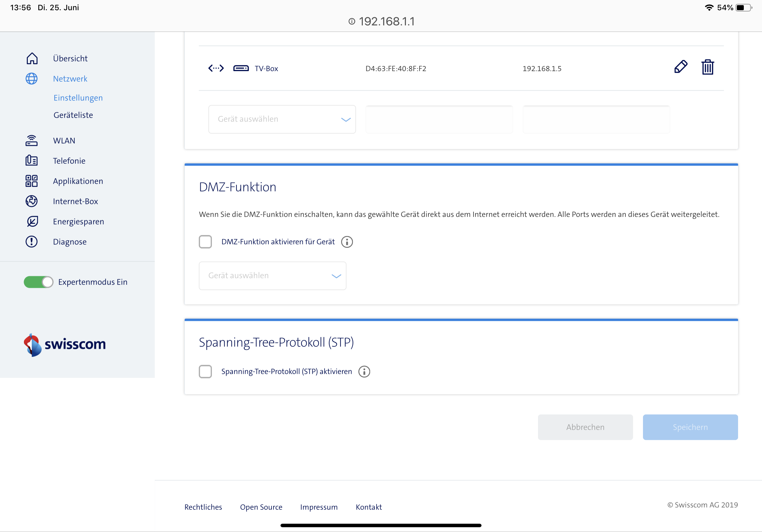This screenshot has height=532, width=762.
Task: Enable DMZ-Funktion aktivieren für Gerät checkbox
Action: [205, 242]
